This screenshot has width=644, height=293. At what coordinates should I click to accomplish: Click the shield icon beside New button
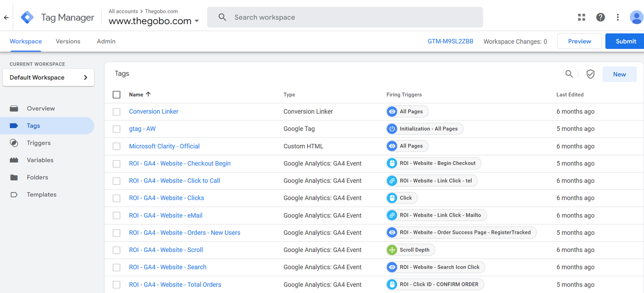point(590,74)
